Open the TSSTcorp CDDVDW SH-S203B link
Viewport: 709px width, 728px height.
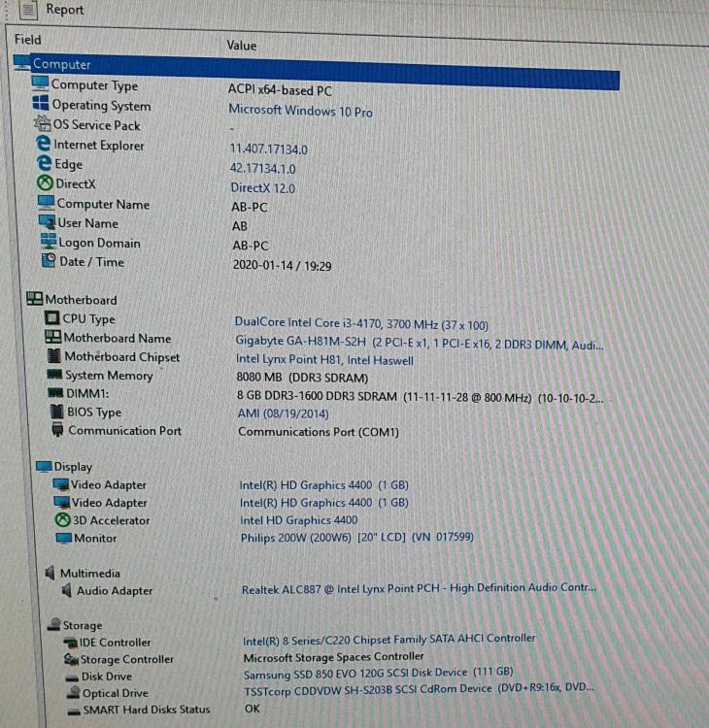click(x=419, y=689)
